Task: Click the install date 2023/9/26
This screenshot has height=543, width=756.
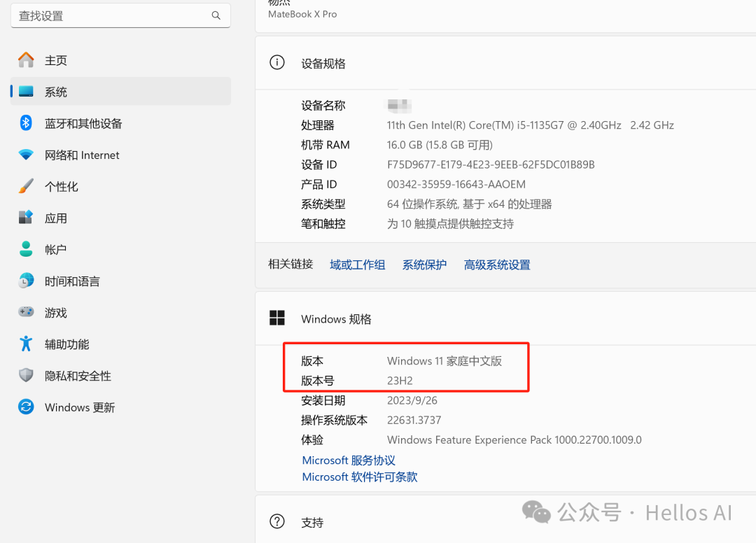Action: pos(412,400)
